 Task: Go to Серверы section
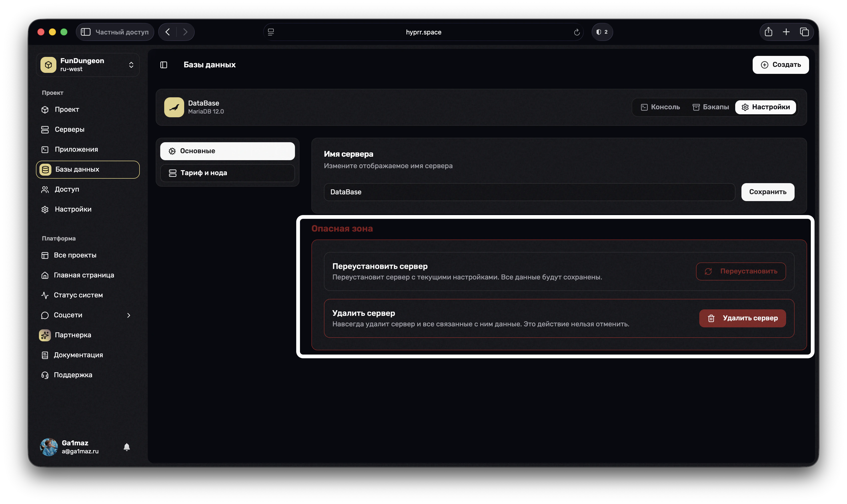click(x=88, y=129)
